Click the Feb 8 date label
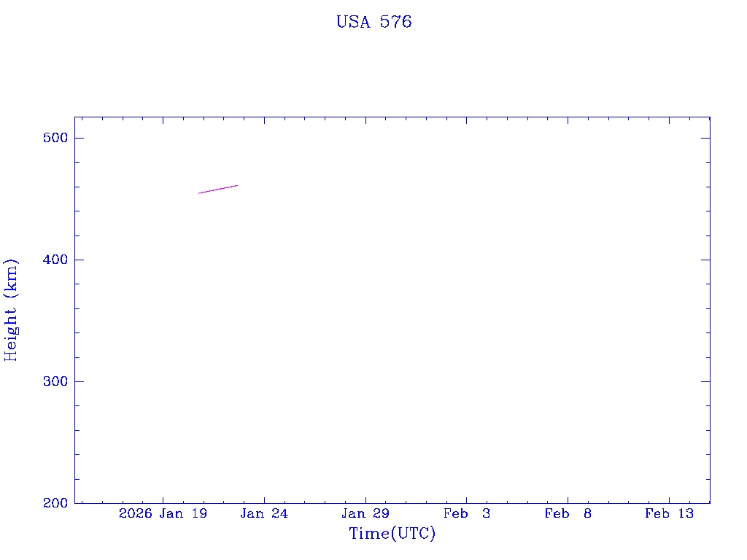Viewport: 747px width, 560px height. (x=568, y=514)
